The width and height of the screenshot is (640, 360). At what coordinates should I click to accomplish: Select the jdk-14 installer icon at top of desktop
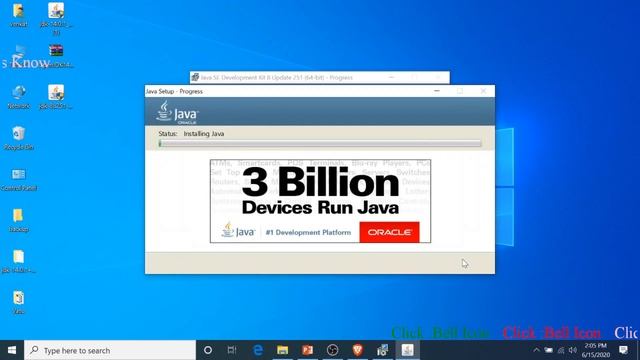(56, 19)
